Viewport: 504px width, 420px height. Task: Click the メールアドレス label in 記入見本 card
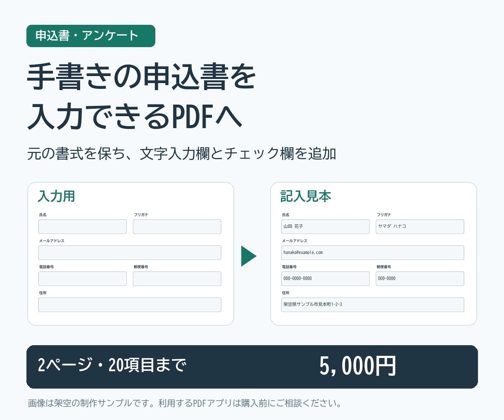point(295,241)
